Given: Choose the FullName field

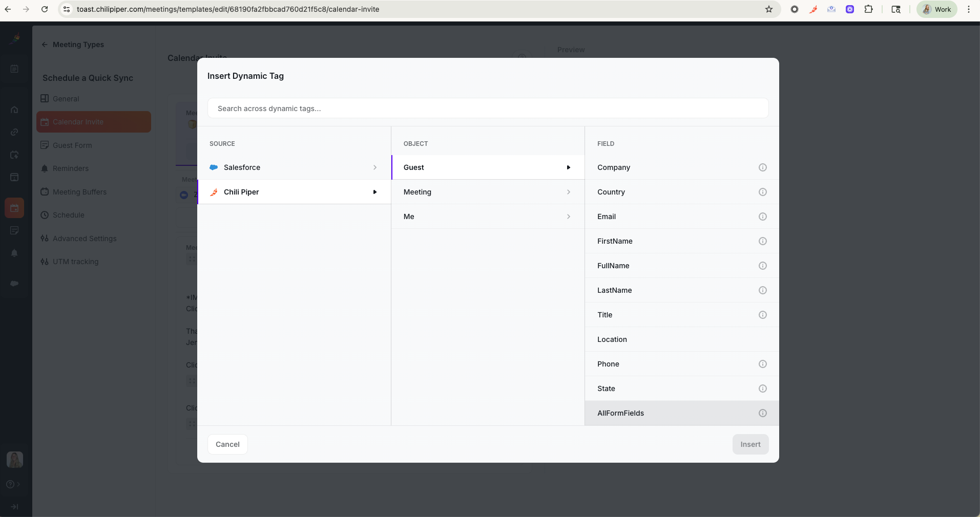Looking at the screenshot, I should click(613, 266).
